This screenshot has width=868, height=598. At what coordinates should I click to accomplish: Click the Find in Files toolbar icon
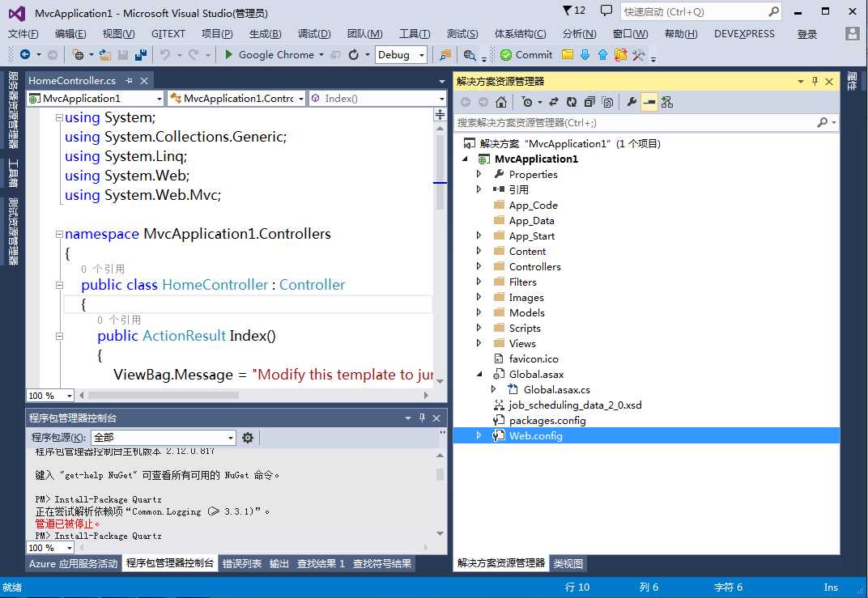click(445, 55)
